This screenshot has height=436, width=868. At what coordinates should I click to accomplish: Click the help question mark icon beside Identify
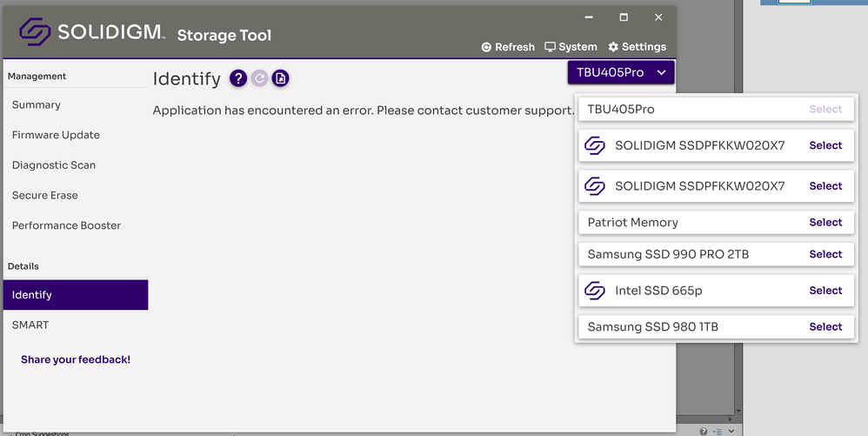tap(238, 79)
